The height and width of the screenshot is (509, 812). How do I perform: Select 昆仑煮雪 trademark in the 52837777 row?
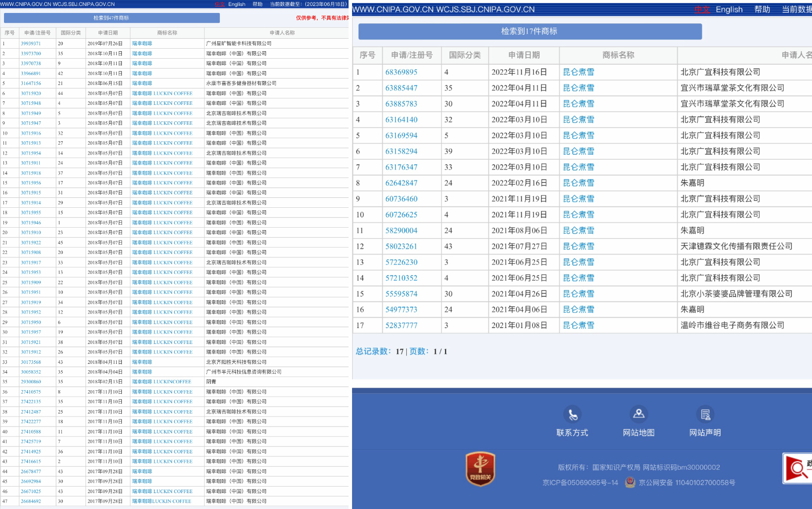coord(578,326)
